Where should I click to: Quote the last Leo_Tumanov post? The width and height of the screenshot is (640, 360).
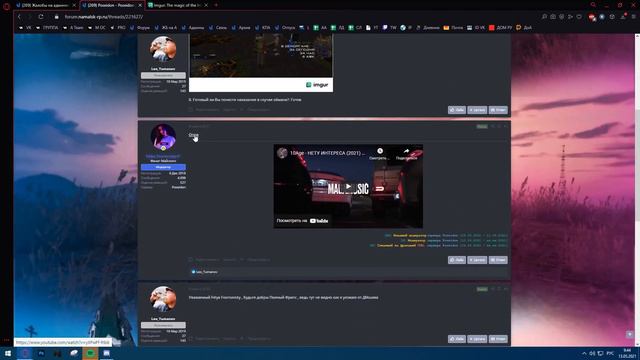[x=477, y=339]
